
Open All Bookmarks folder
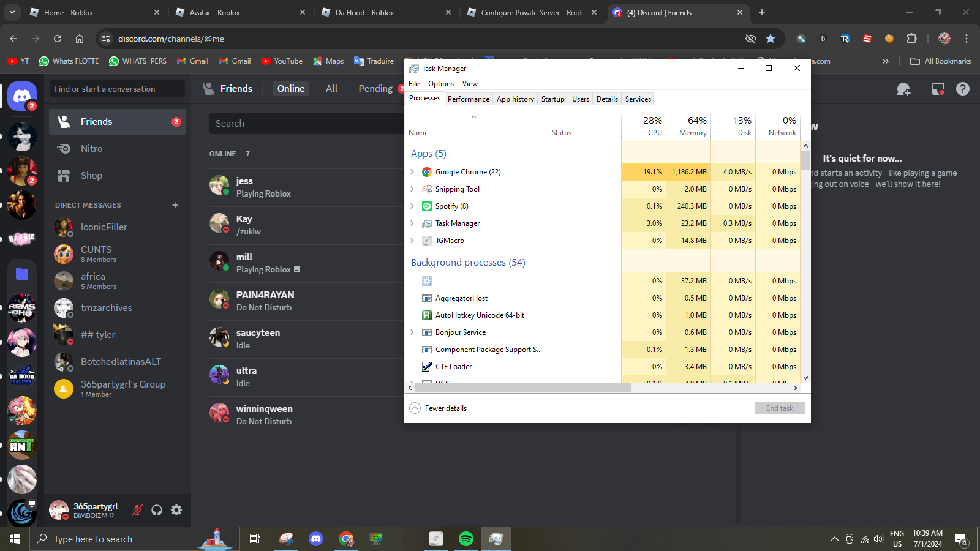pyautogui.click(x=941, y=61)
